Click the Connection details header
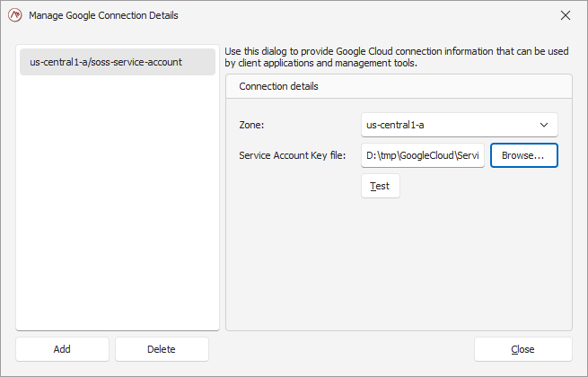This screenshot has width=588, height=377. click(278, 86)
